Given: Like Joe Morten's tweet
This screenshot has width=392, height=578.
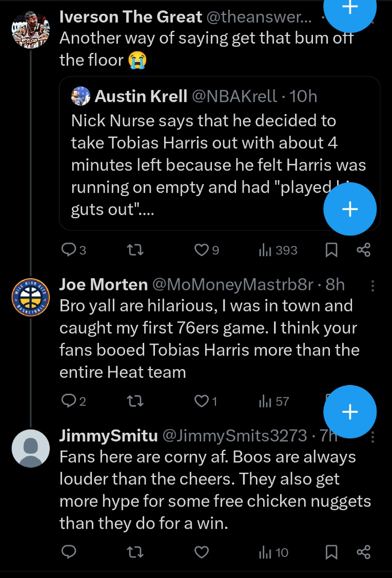Looking at the screenshot, I should (201, 401).
